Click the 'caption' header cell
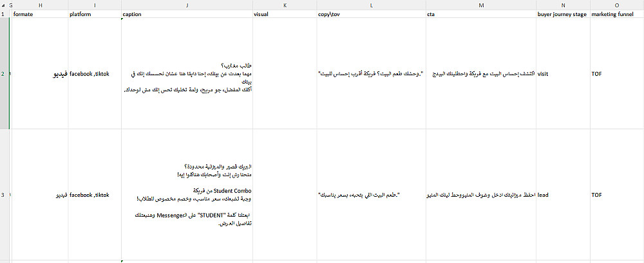This screenshot has width=644, height=263. 187,14
